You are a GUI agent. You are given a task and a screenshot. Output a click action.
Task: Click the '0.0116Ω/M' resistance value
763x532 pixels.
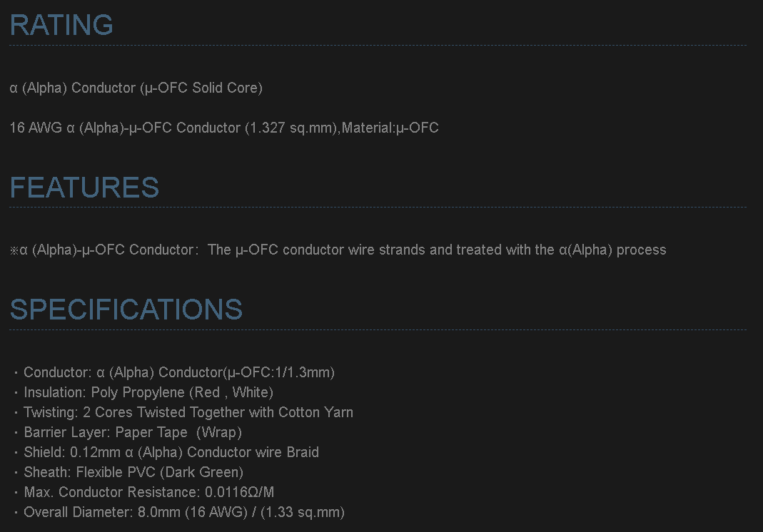tap(240, 492)
